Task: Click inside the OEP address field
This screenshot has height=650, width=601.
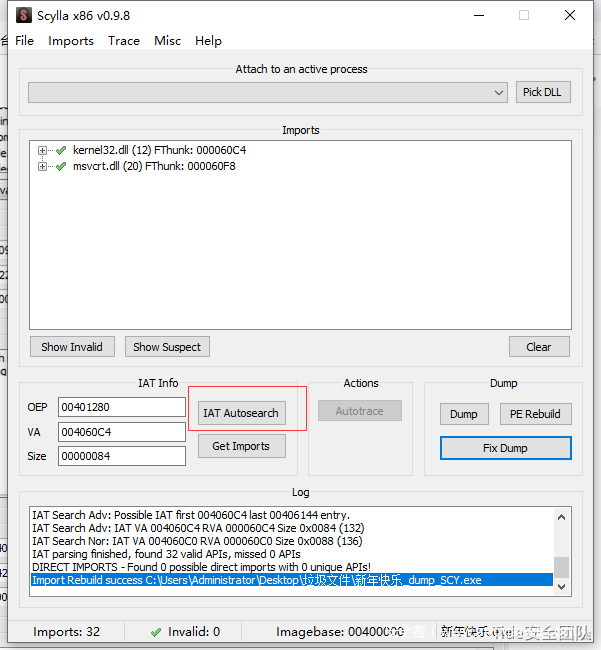Action: [121, 408]
